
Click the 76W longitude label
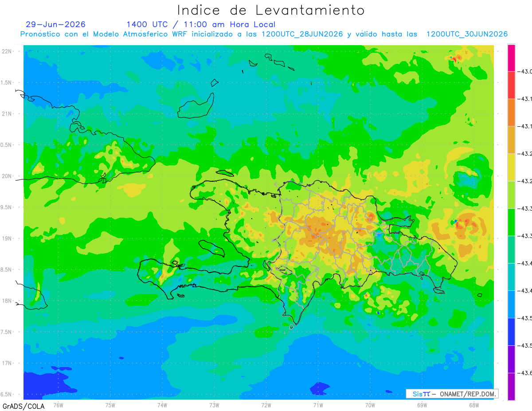(58, 405)
